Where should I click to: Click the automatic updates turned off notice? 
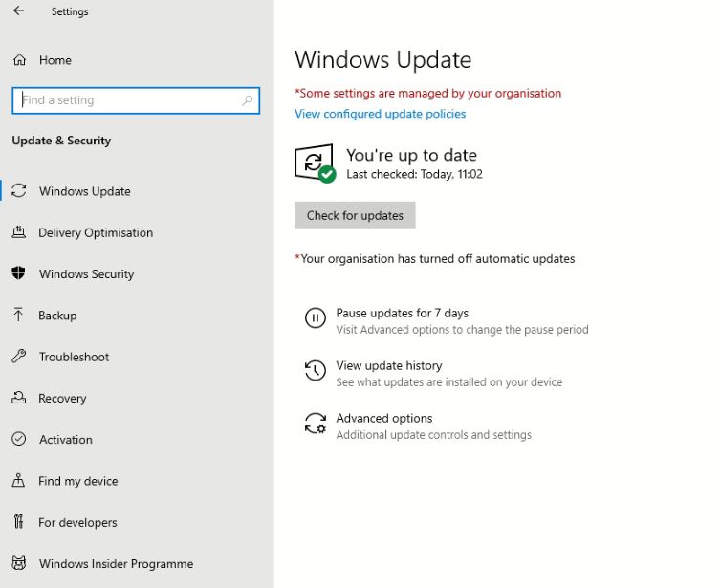435,259
